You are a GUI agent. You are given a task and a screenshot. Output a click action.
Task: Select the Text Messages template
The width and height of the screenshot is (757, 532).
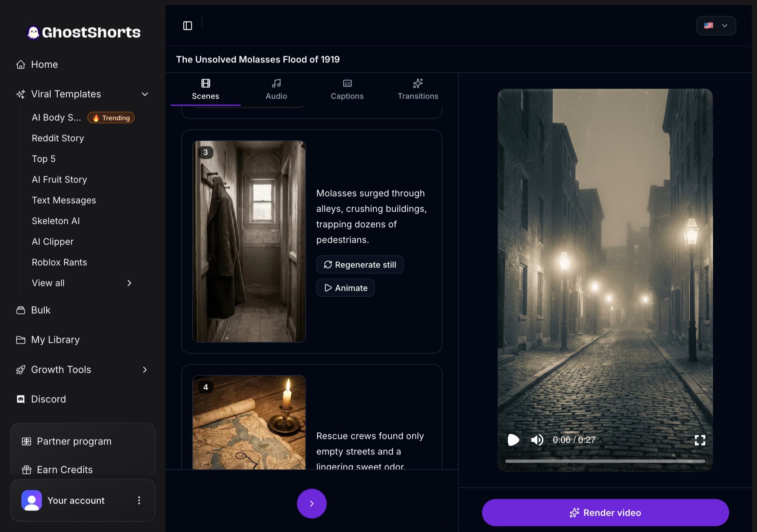point(64,200)
